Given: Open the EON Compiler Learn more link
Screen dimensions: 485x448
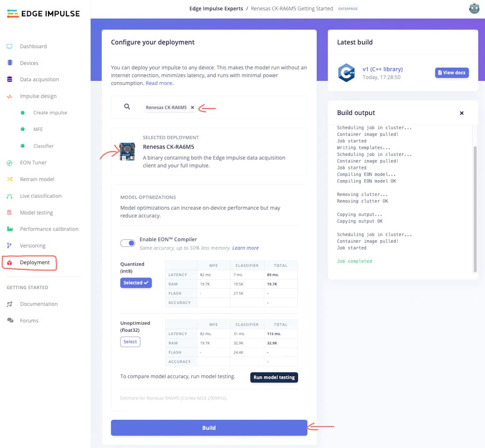Looking at the screenshot, I should click(x=245, y=248).
